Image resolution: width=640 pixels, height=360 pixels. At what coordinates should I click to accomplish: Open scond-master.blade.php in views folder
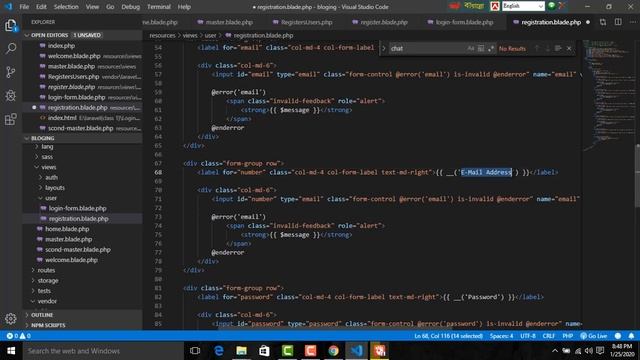pyautogui.click(x=78, y=249)
